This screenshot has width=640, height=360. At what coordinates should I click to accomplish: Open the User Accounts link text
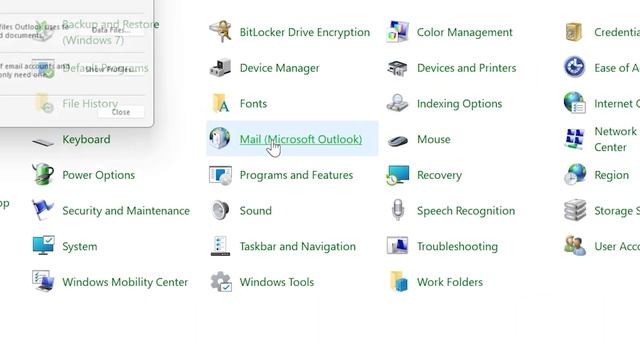tap(617, 247)
